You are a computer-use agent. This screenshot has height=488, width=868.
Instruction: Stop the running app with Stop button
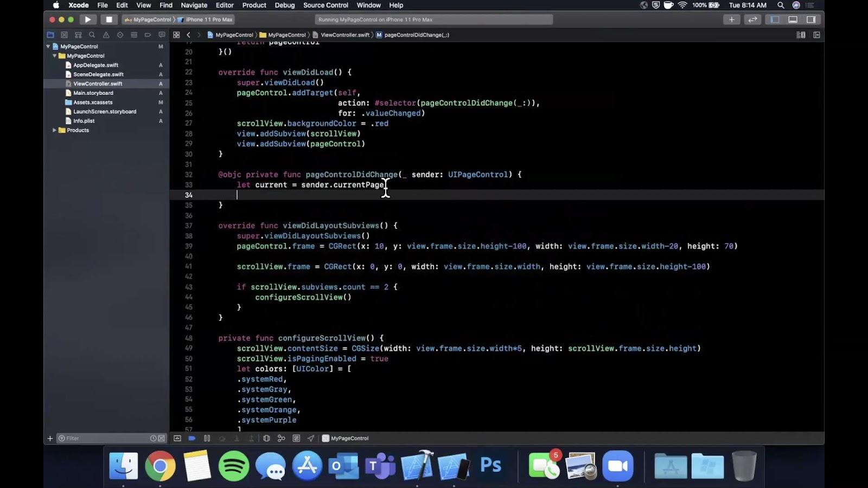pos(109,20)
